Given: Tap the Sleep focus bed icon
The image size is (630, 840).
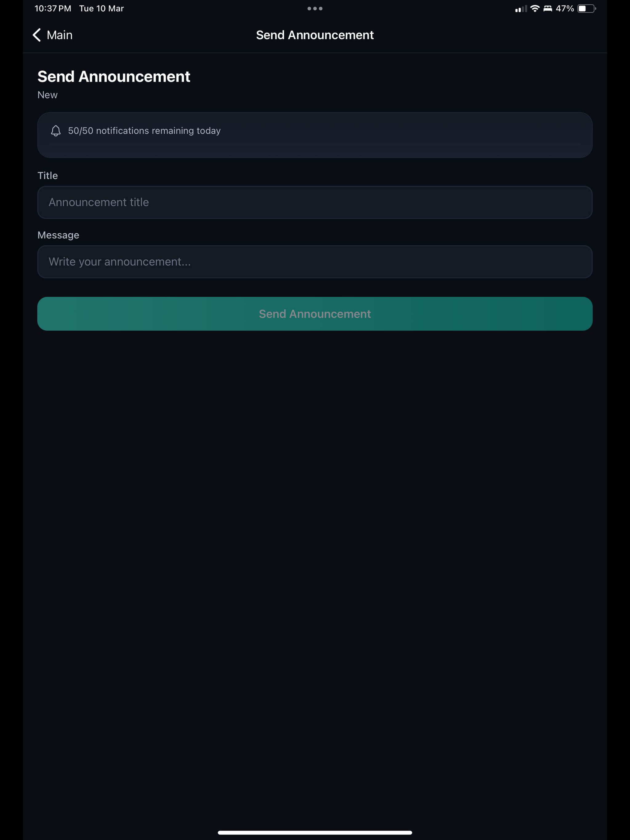Looking at the screenshot, I should [x=548, y=8].
